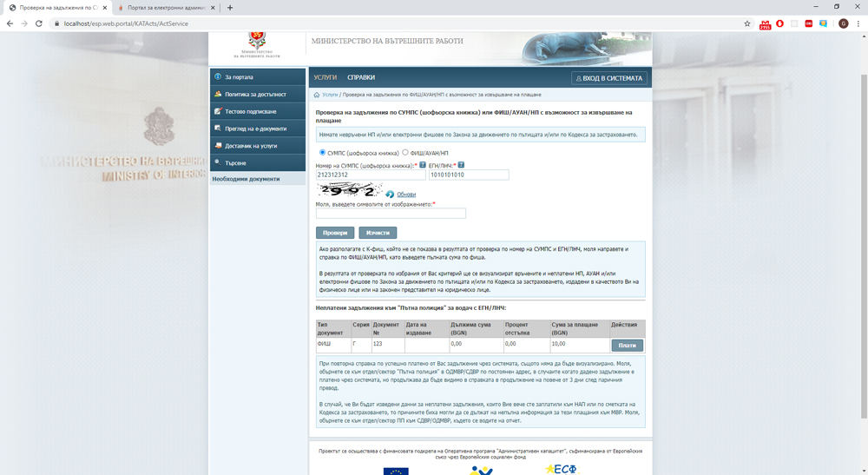Reload the page using the browser refresh icon
868x475 pixels.
(x=39, y=23)
